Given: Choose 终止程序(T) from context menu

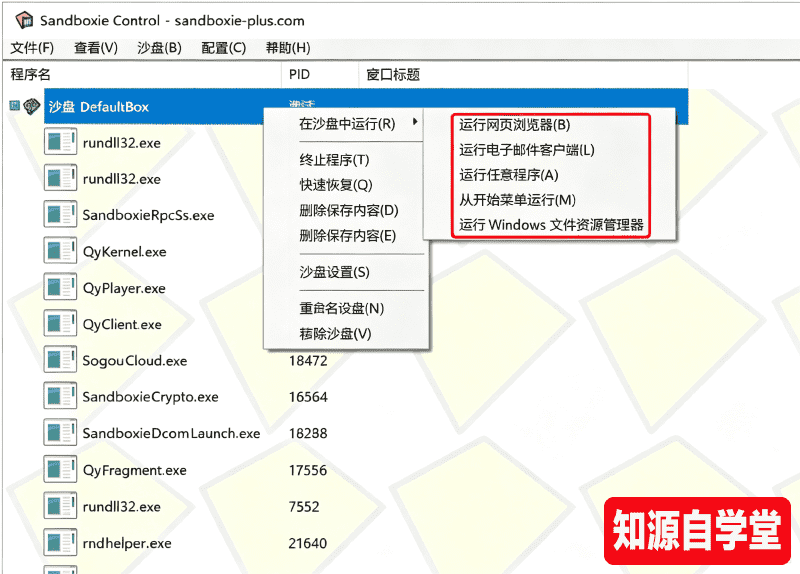Looking at the screenshot, I should (334, 160).
